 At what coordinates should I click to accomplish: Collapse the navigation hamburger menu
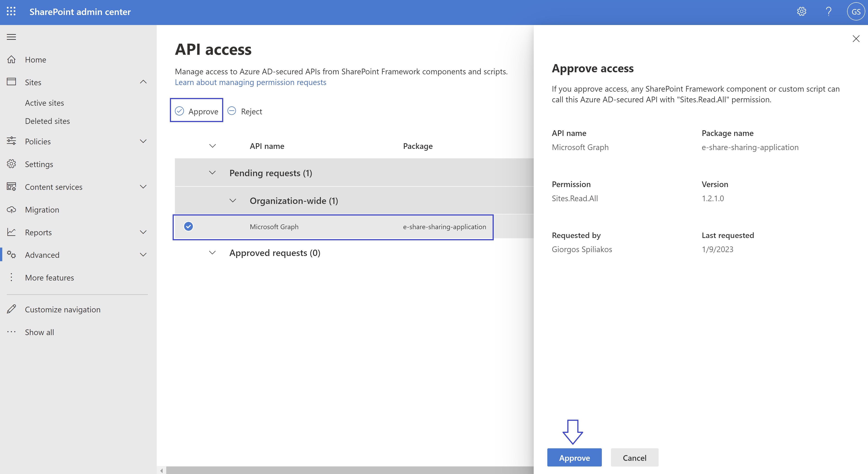11,37
